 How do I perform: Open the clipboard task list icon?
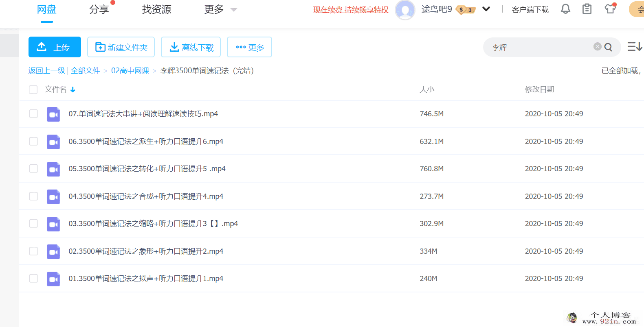[587, 9]
